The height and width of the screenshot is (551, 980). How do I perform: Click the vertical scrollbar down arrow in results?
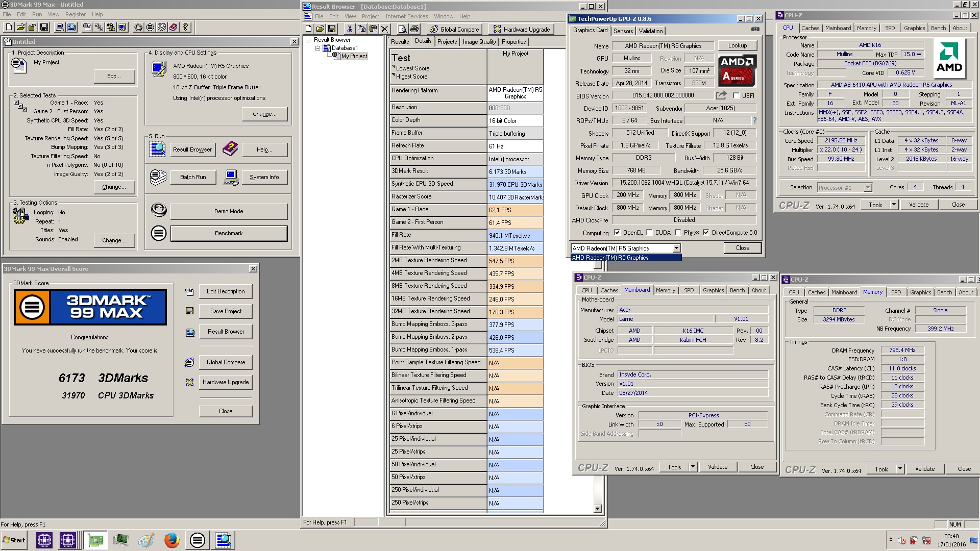click(598, 509)
